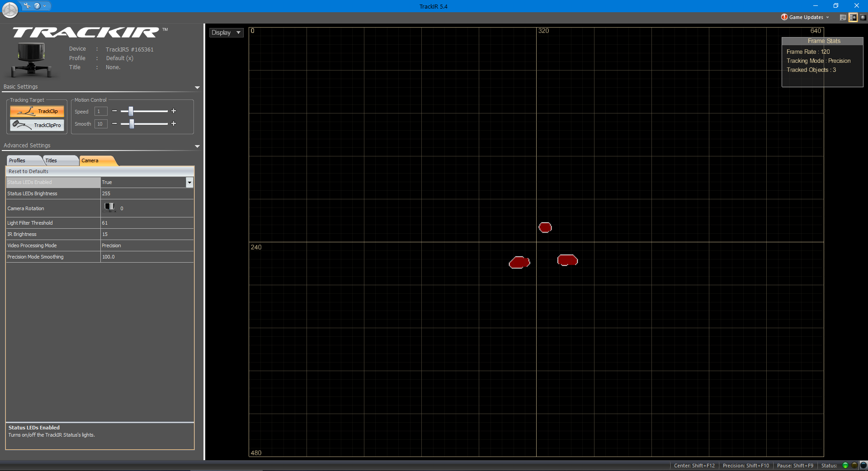
Task: Click the bottom-right tracked red blob
Action: click(567, 260)
